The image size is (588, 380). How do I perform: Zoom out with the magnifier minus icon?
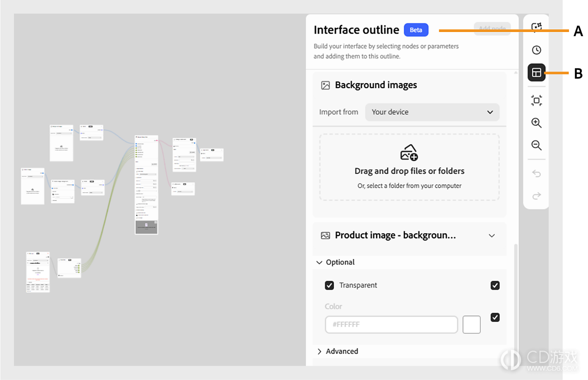(x=536, y=145)
